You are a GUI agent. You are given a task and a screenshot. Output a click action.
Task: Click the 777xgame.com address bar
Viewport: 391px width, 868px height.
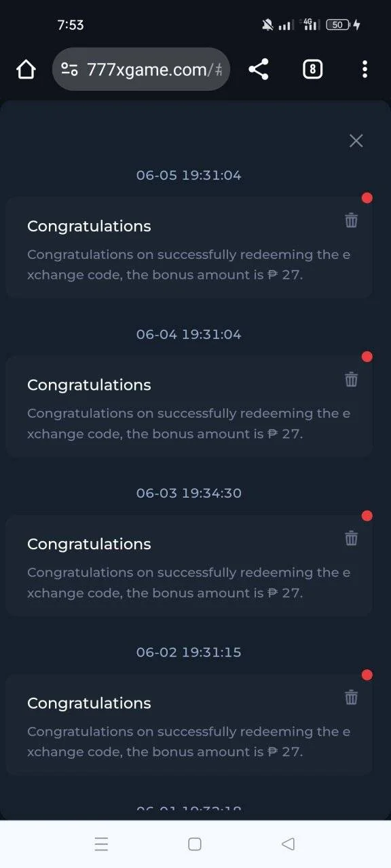(x=141, y=69)
